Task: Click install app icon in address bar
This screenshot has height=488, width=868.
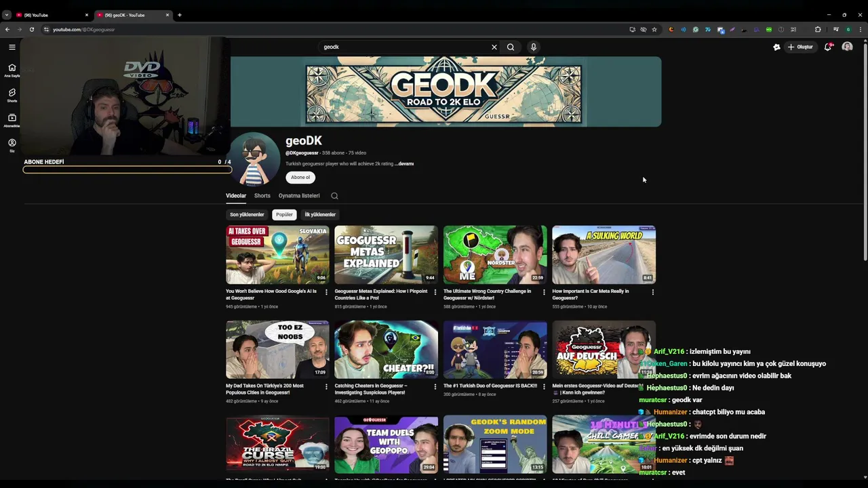Action: (632, 29)
